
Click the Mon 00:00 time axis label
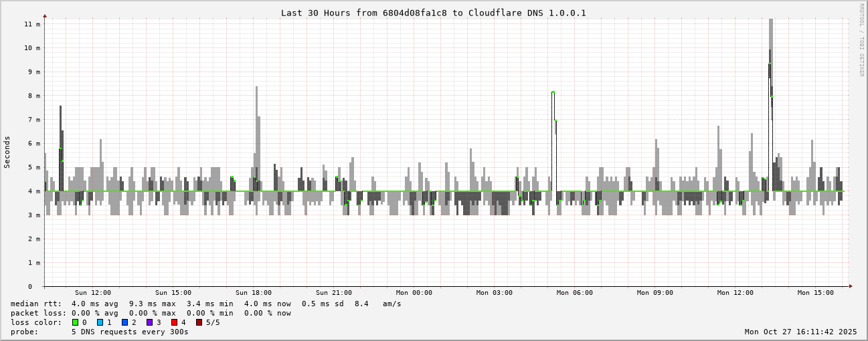pyautogui.click(x=414, y=293)
